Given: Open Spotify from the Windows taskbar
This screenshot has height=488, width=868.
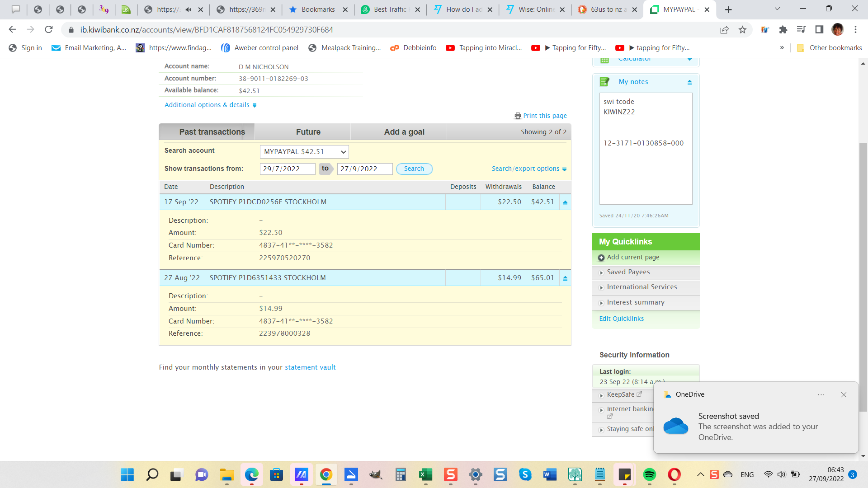Looking at the screenshot, I should coord(649,474).
